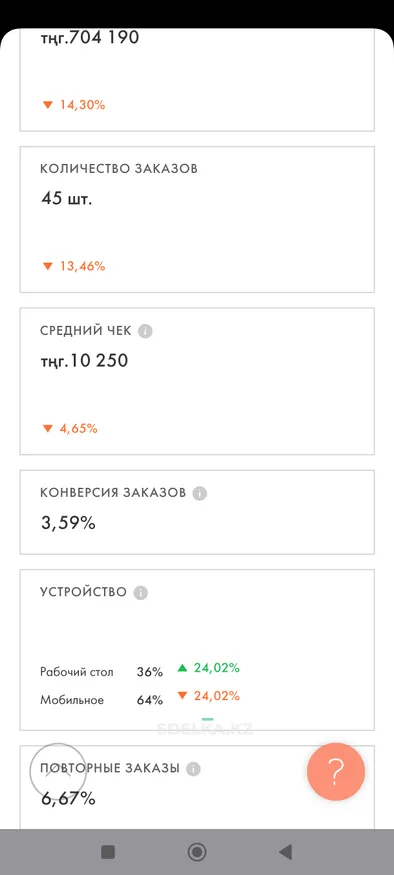Tap info icon beside Конверсия заказов
Image resolution: width=394 pixels, height=875 pixels.
tap(200, 494)
